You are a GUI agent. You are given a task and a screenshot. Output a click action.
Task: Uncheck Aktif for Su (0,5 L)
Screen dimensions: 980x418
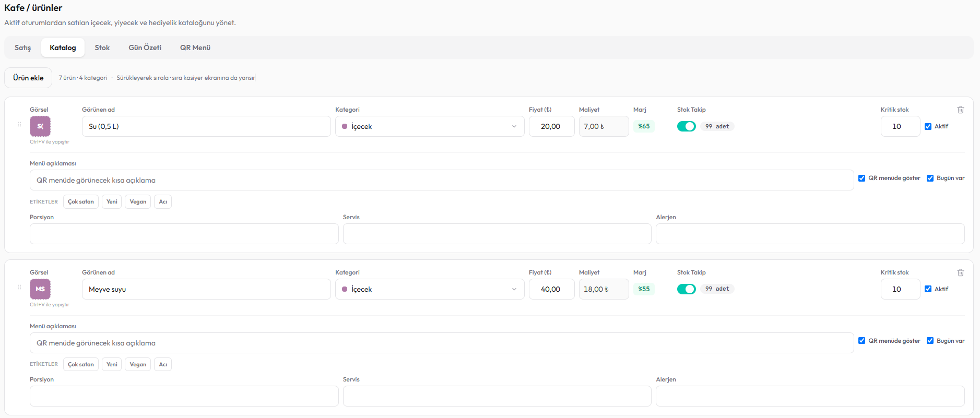(928, 126)
